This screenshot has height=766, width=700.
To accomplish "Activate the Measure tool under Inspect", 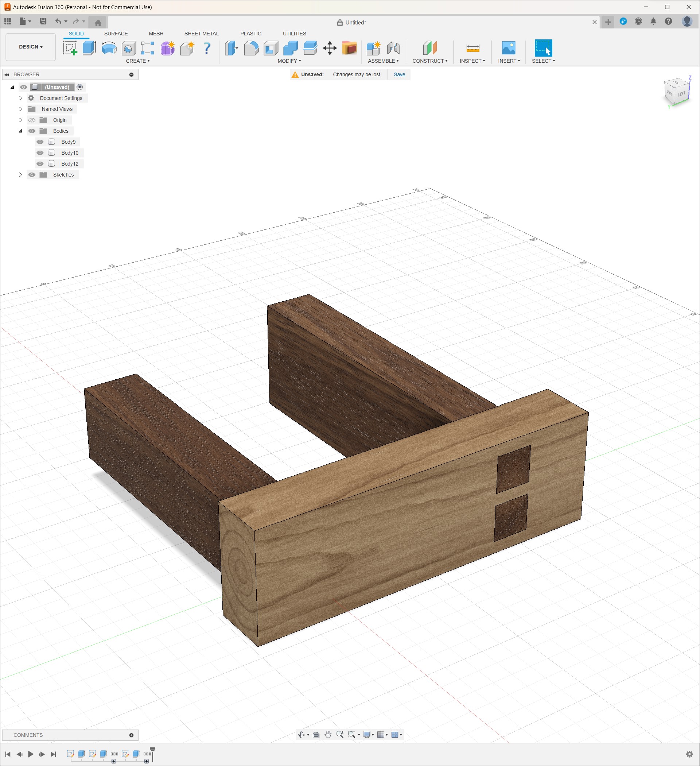I will point(472,49).
